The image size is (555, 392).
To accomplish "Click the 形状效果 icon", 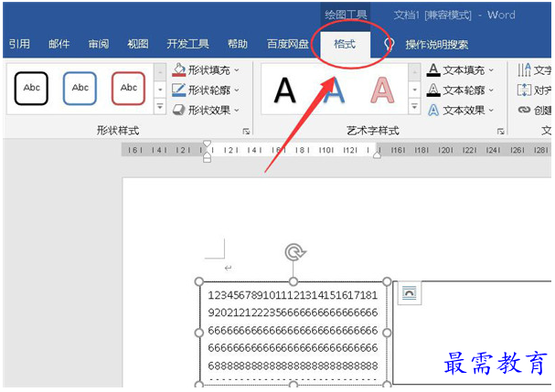I will click(178, 110).
